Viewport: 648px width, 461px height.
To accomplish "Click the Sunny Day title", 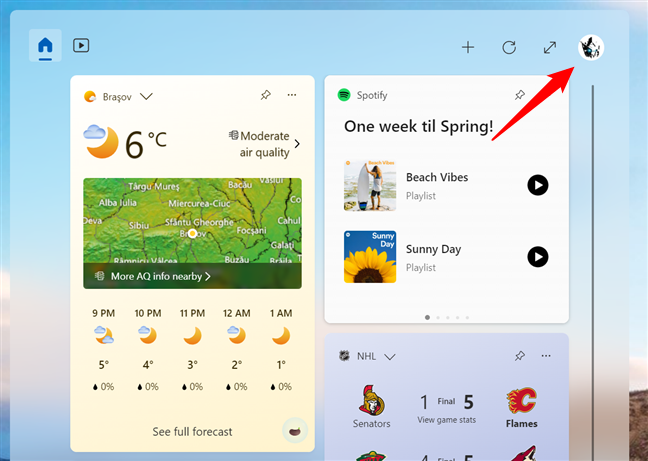I will click(x=433, y=249).
